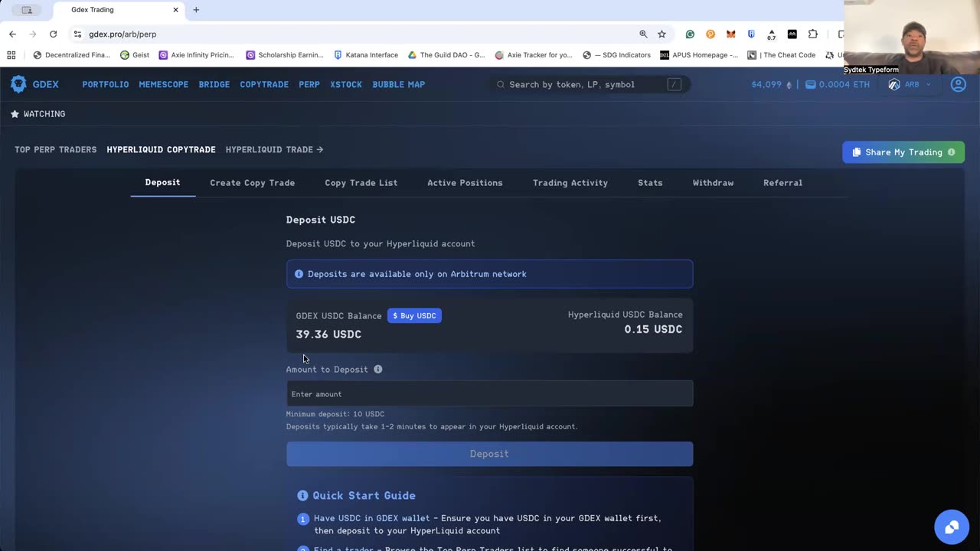Click the info icon beside Amount to Deposit
This screenshot has width=980, height=551.
click(377, 369)
